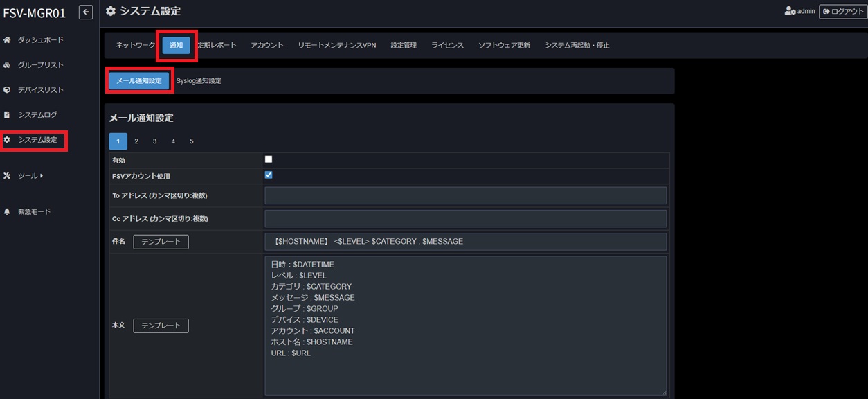Viewport: 868px width, 399px height.
Task: Open the システム再起動・停止 tab
Action: [x=577, y=45]
